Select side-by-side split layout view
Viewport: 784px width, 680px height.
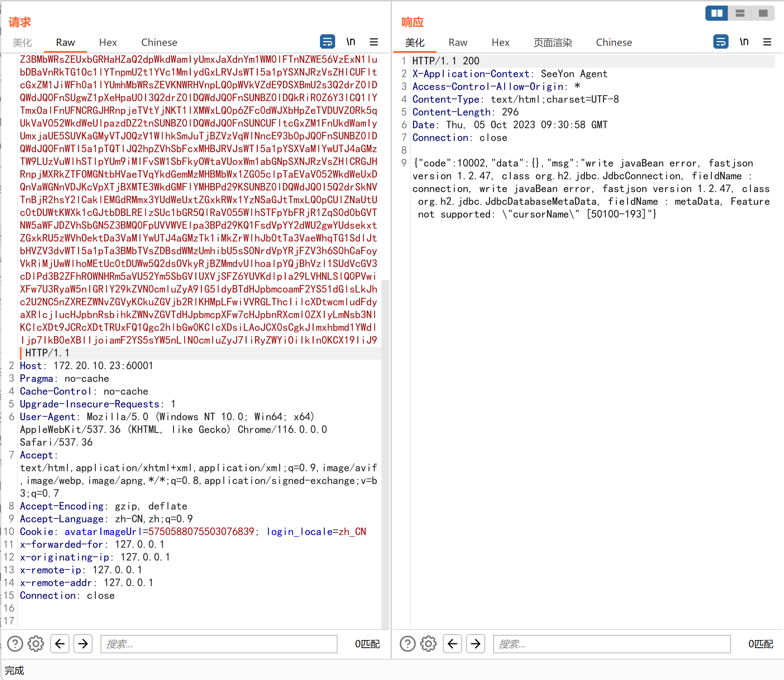point(717,13)
